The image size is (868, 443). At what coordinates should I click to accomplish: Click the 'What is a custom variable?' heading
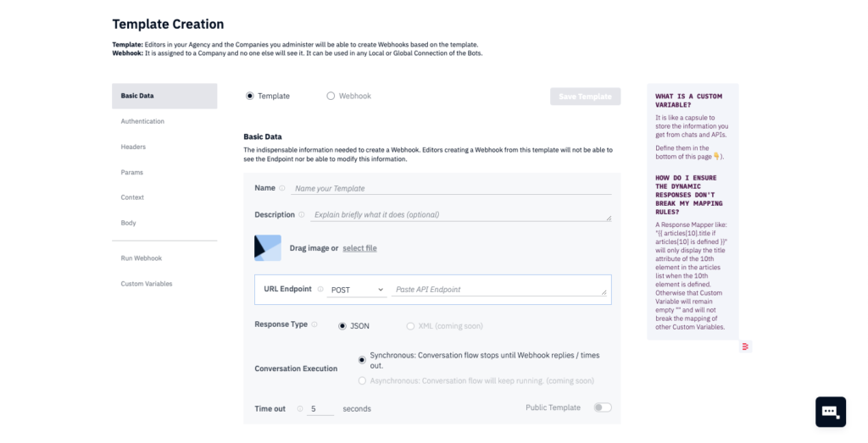coord(688,100)
